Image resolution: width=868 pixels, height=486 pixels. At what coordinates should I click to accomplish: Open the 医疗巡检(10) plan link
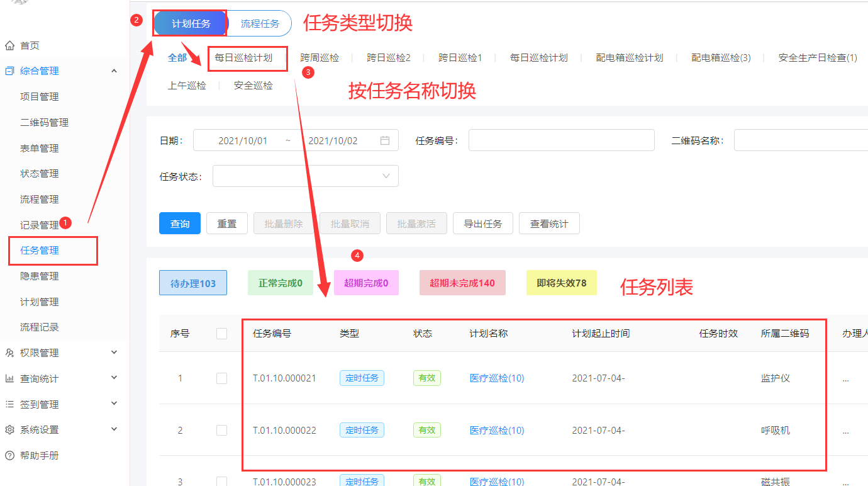(x=496, y=378)
